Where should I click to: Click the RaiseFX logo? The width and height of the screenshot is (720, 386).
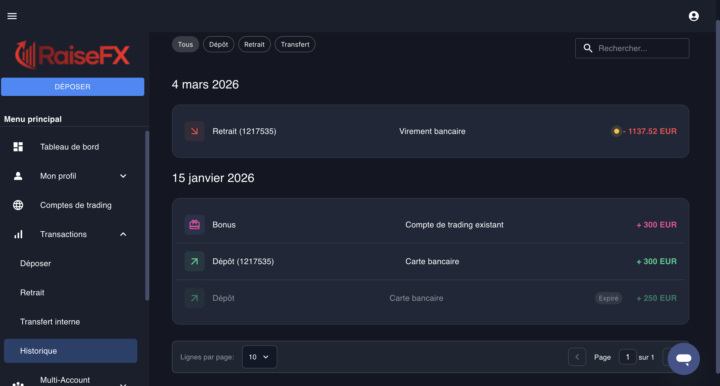(x=72, y=55)
